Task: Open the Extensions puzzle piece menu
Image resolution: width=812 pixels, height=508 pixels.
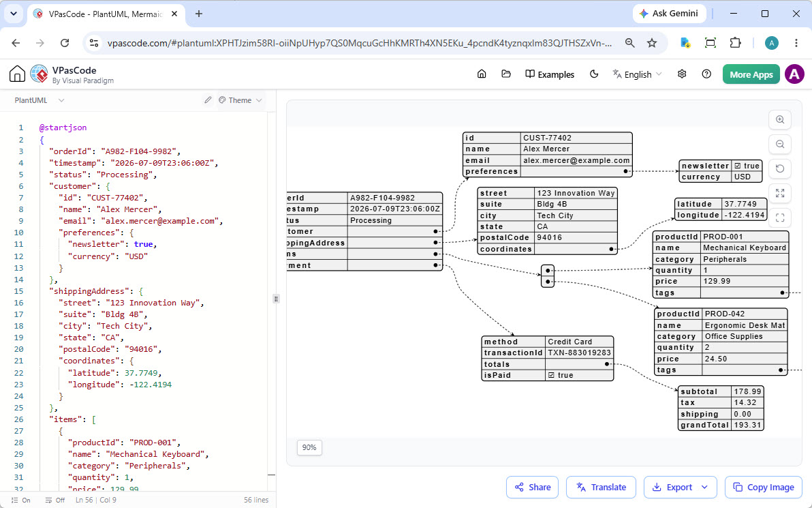Action: pos(735,43)
